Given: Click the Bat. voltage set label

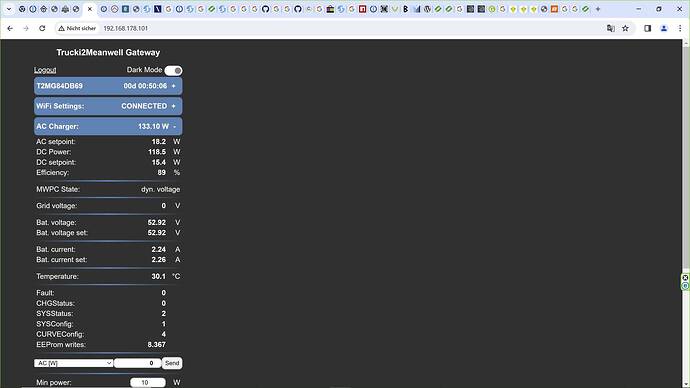Looking at the screenshot, I should (x=62, y=233).
